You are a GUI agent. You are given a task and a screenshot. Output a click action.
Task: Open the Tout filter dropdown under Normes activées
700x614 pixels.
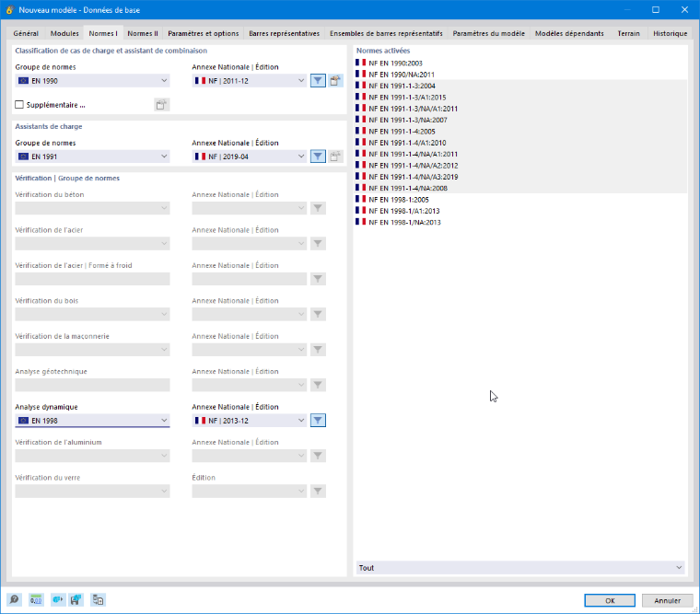click(520, 568)
